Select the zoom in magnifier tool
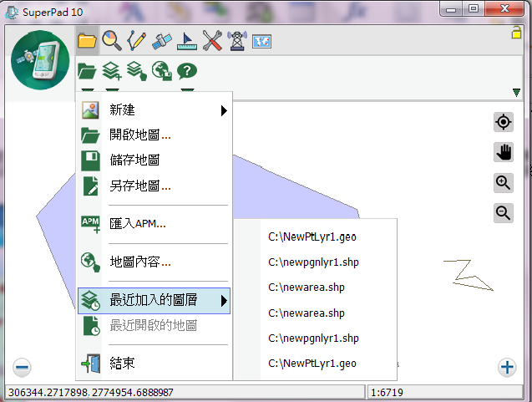 tap(503, 183)
